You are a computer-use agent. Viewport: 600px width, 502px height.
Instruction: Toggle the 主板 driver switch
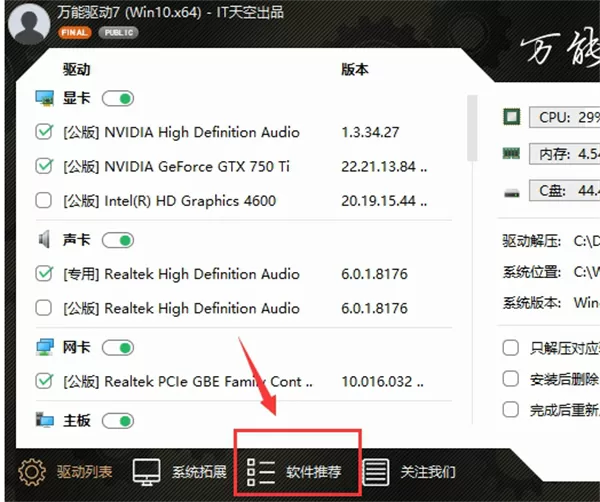click(118, 421)
